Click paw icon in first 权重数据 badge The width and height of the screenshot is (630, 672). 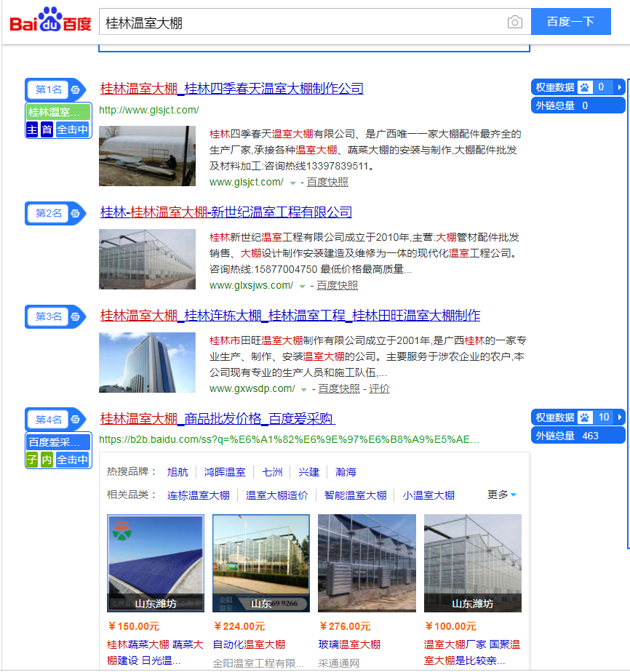click(584, 87)
